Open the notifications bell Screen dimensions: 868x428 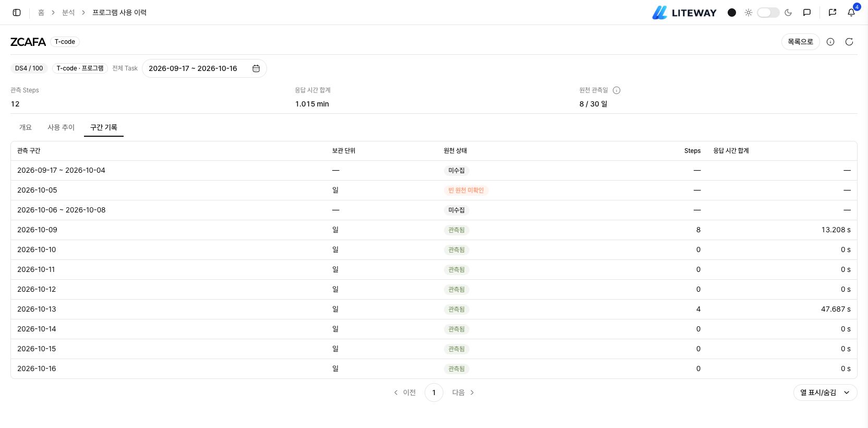(x=851, y=13)
